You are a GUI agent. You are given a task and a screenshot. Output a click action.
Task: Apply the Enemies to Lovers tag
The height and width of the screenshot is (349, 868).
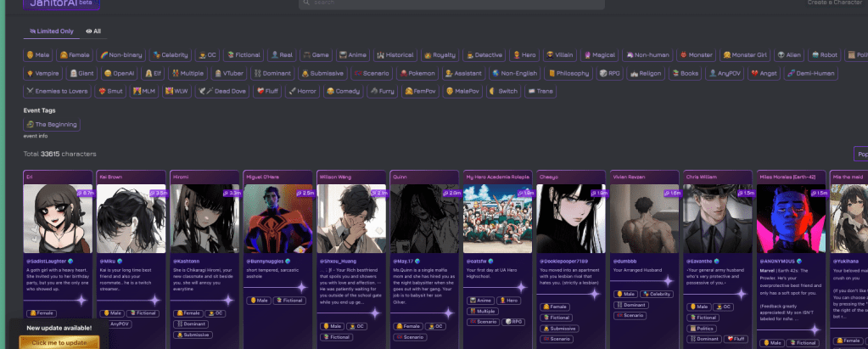[58, 91]
